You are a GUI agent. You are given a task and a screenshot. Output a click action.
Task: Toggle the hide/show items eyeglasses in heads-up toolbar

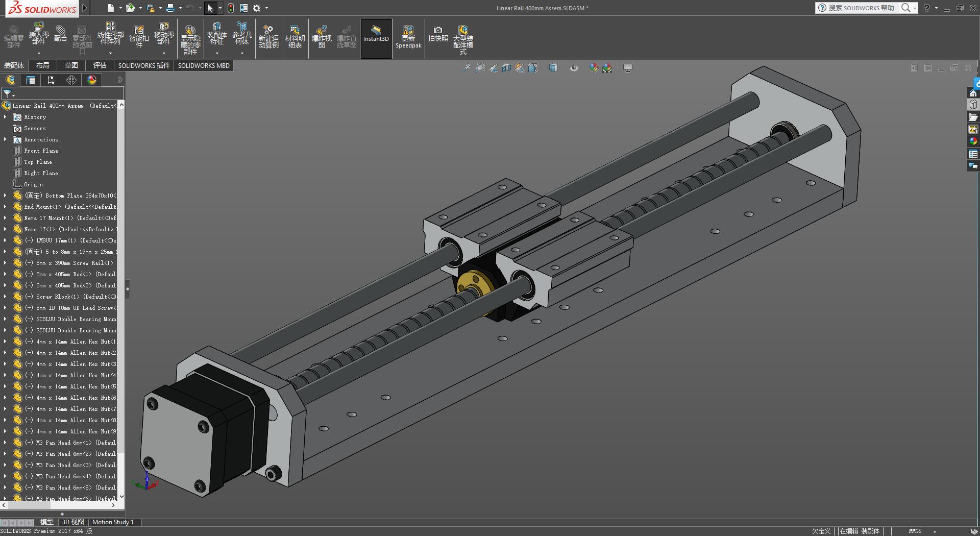pos(574,68)
